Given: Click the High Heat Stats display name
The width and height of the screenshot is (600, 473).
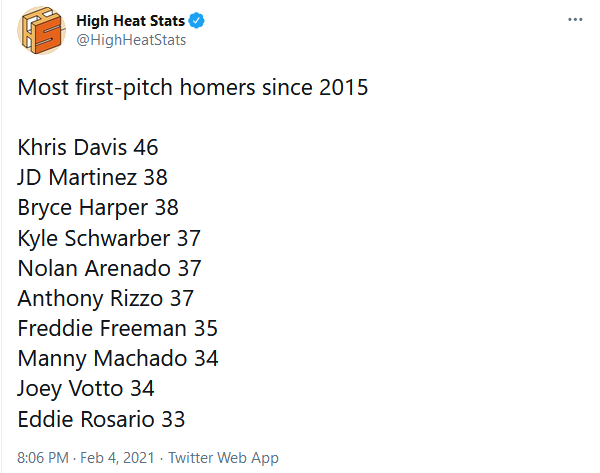Looking at the screenshot, I should (130, 21).
